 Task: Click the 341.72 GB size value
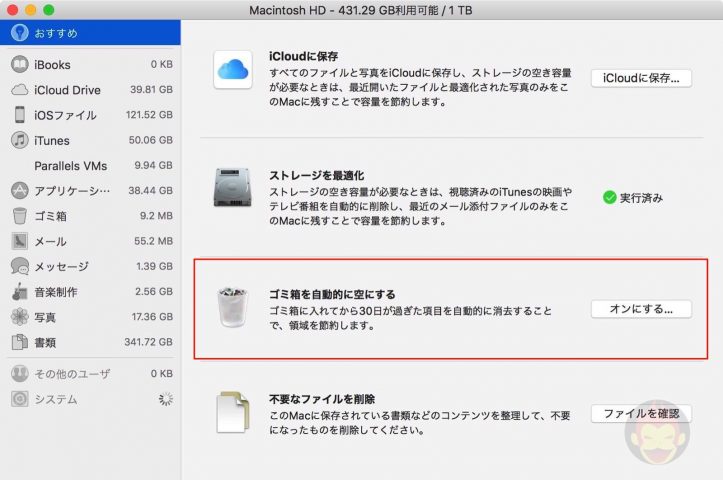tap(148, 342)
